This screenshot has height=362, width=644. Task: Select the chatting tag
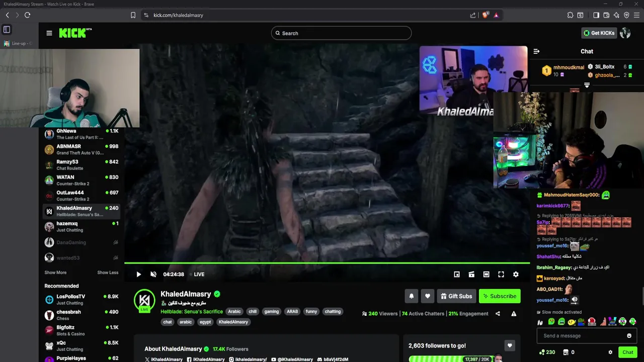tap(333, 312)
